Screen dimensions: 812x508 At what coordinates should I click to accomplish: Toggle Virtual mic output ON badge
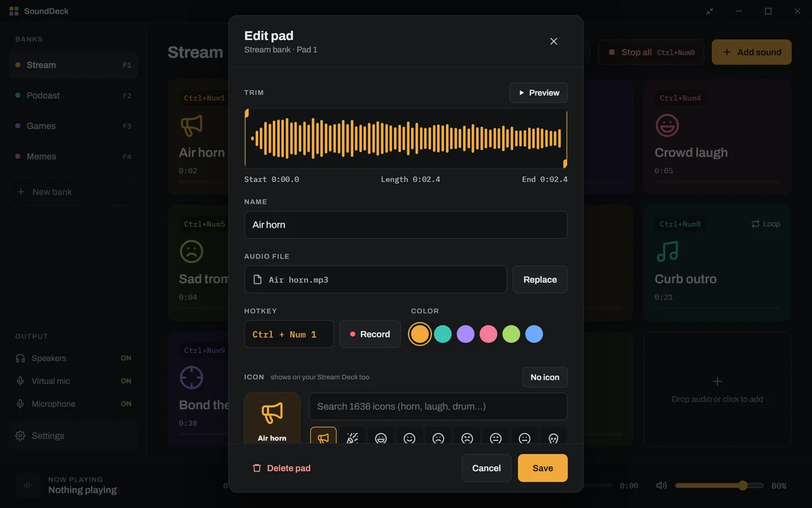[x=126, y=381]
